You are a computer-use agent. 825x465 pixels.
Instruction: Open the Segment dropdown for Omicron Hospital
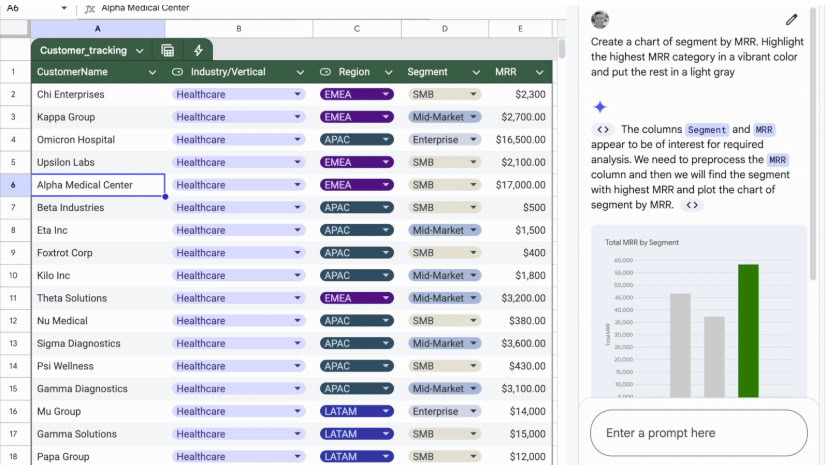click(x=472, y=140)
